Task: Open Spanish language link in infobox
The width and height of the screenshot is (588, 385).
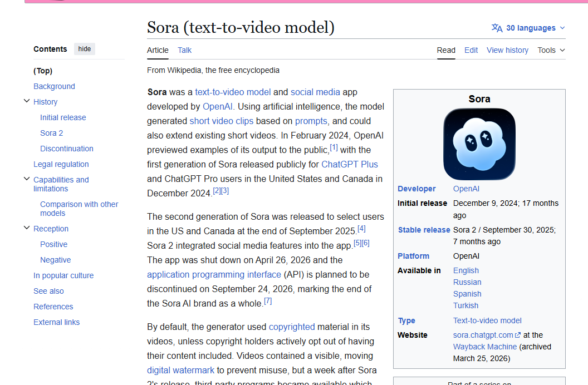Action: point(467,294)
